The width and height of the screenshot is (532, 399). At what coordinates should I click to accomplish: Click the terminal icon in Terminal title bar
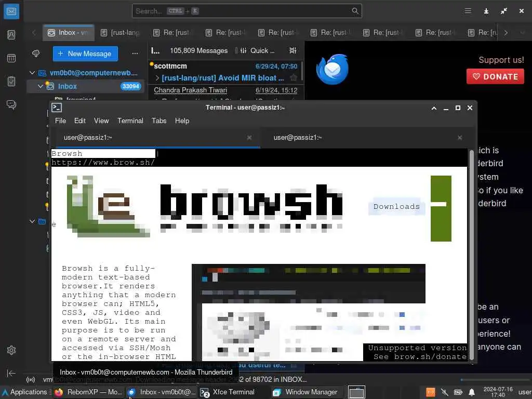pos(57,108)
